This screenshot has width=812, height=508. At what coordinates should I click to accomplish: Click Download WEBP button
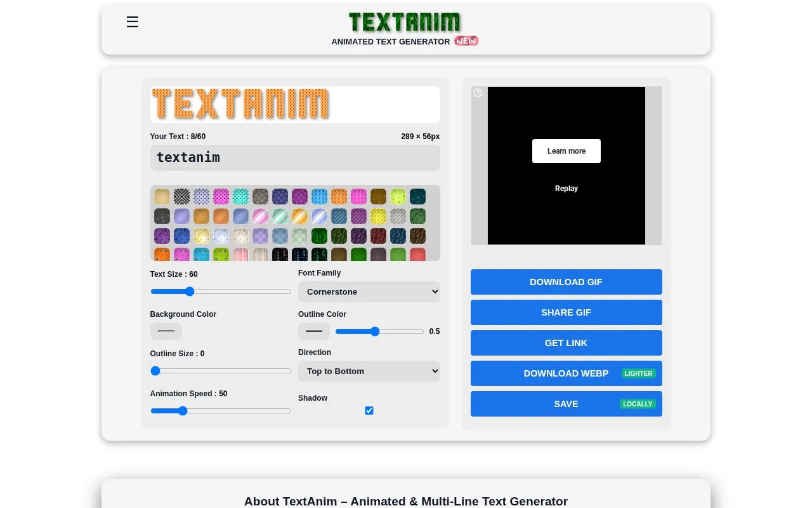566,373
